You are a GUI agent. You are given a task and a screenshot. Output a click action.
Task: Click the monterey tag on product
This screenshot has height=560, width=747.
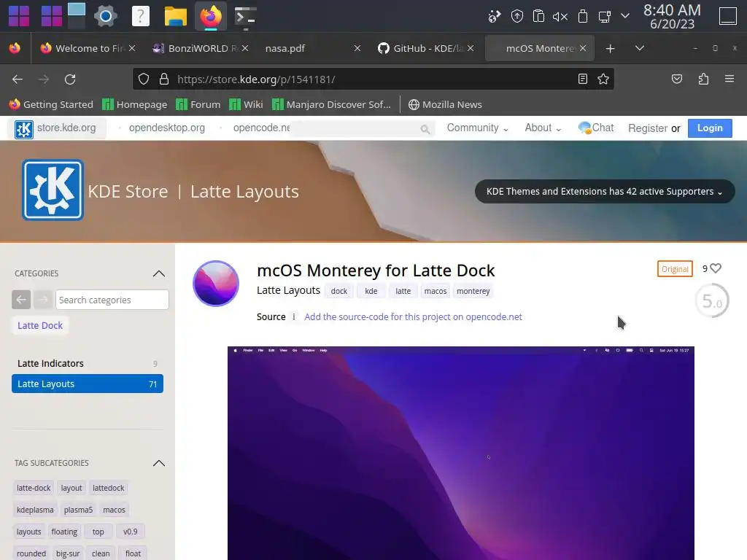point(473,291)
